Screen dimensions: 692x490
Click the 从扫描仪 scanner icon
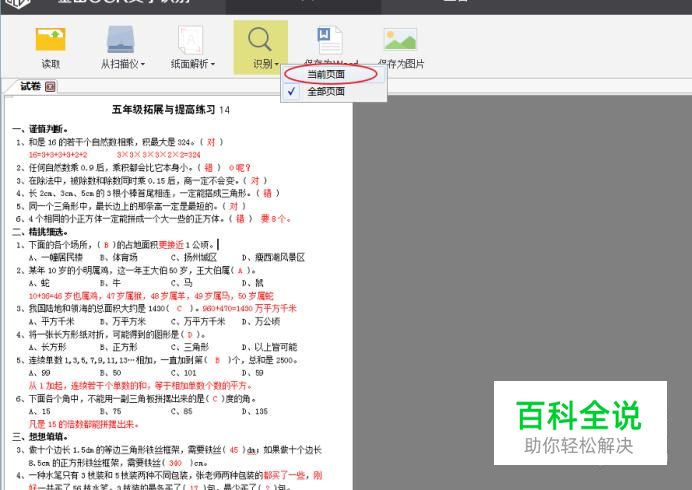click(120, 39)
